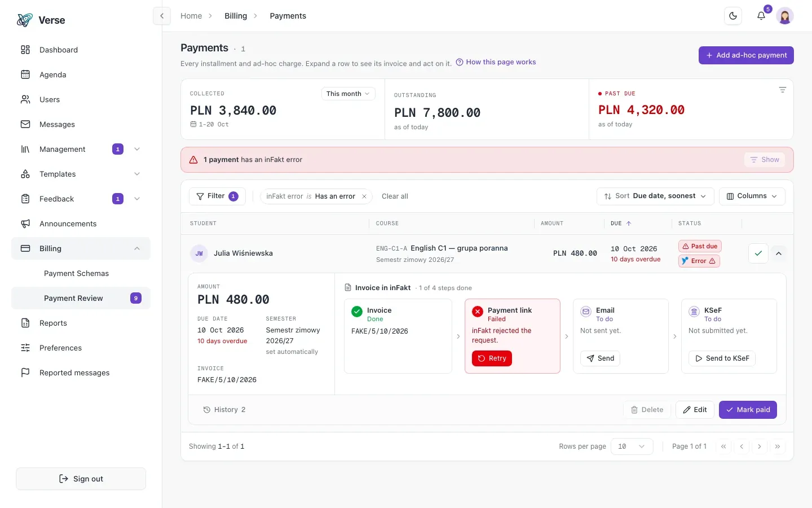Go to previous page arrow

tap(742, 446)
